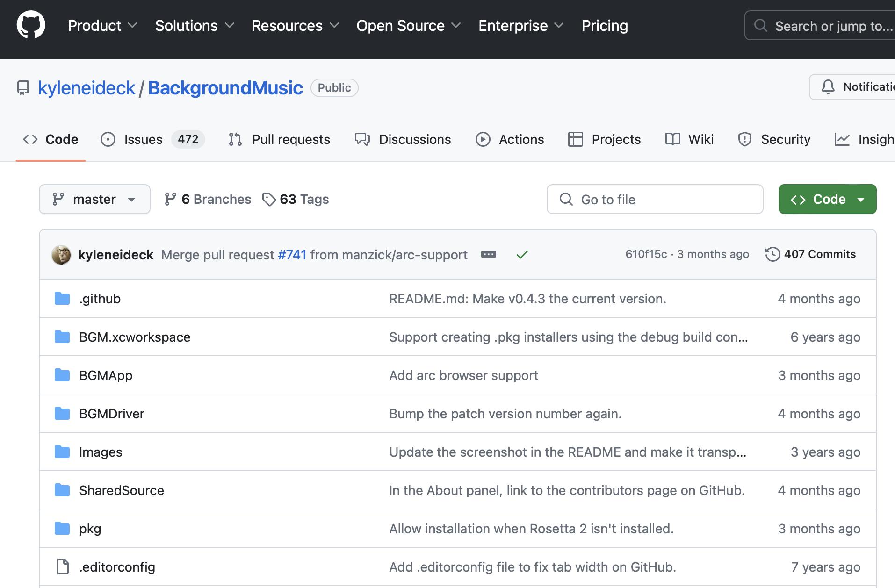The width and height of the screenshot is (895, 588).
Task: Open the master branch selector dropdown
Action: click(94, 199)
